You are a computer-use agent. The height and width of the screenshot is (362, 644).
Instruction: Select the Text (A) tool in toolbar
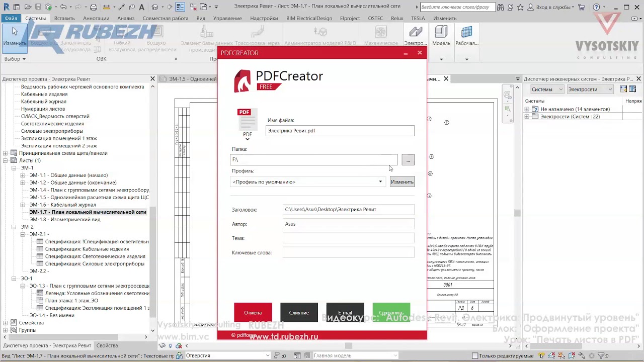[x=142, y=7]
